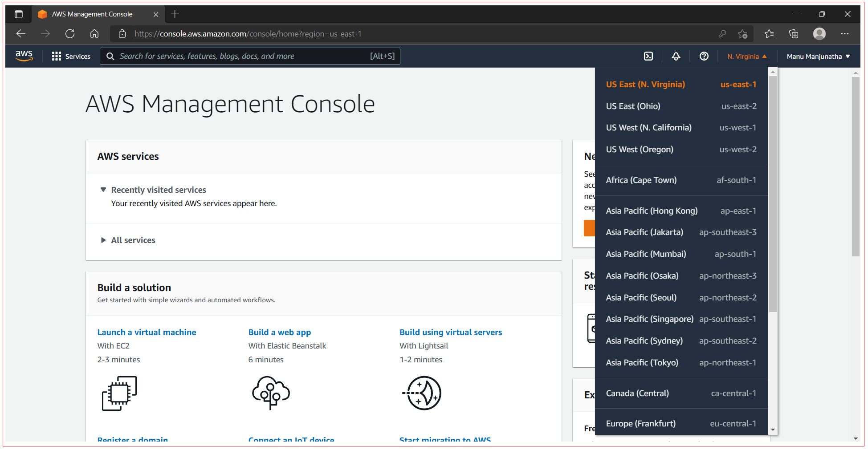View site info lock icon
The height and width of the screenshot is (450, 868).
click(122, 34)
